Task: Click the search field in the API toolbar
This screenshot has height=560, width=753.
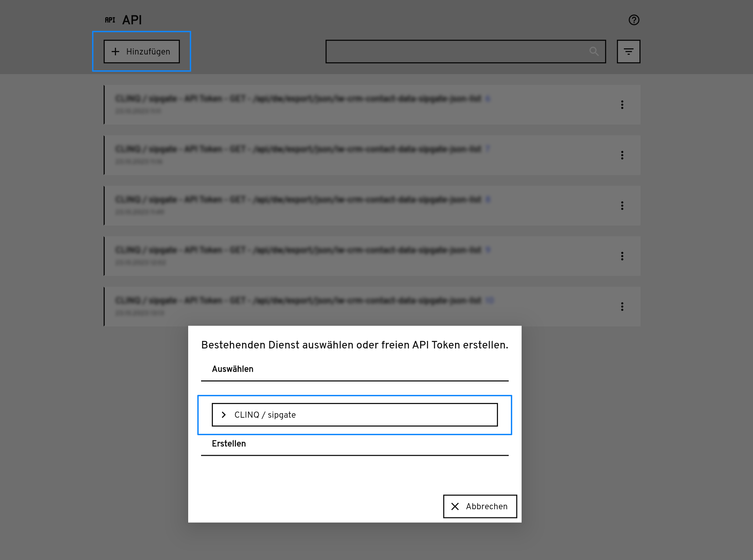Action: (466, 52)
